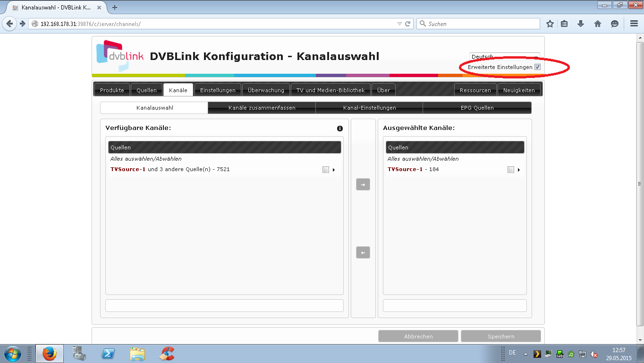The height and width of the screenshot is (363, 644).
Task: Click the green music house tray icon
Action: point(571,354)
